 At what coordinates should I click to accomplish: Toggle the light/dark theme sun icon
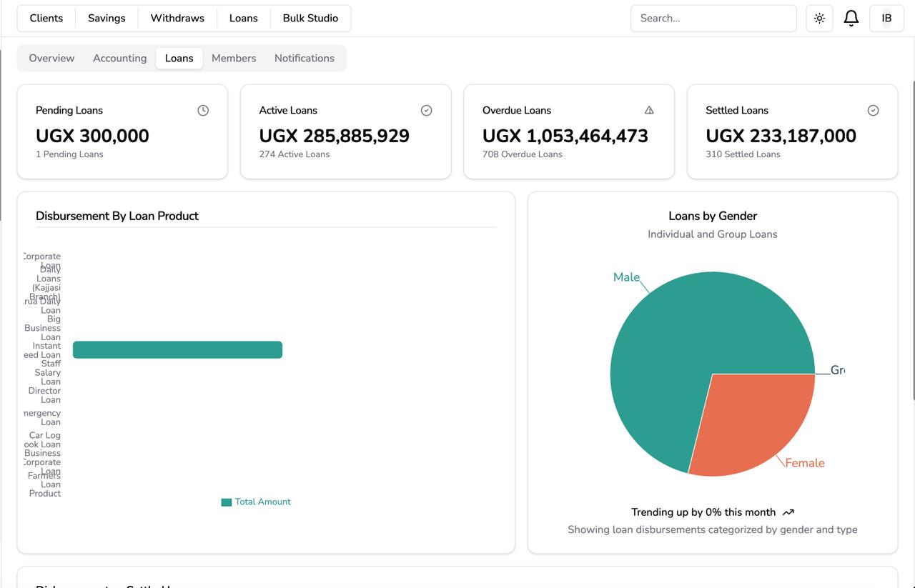pyautogui.click(x=819, y=19)
